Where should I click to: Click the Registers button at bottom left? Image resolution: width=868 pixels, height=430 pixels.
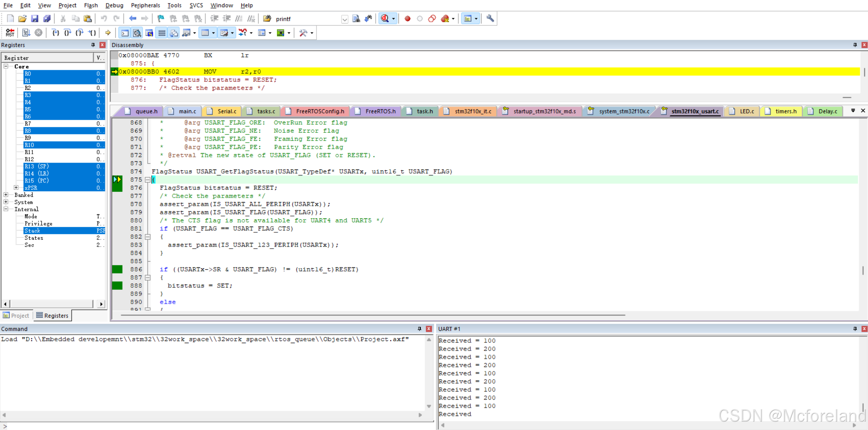tap(52, 315)
